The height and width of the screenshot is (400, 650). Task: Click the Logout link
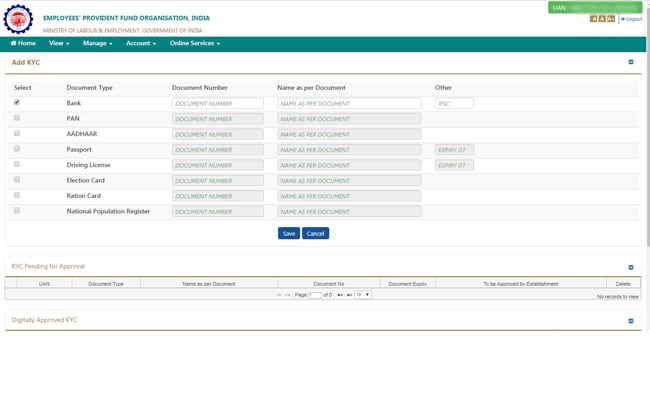point(631,19)
